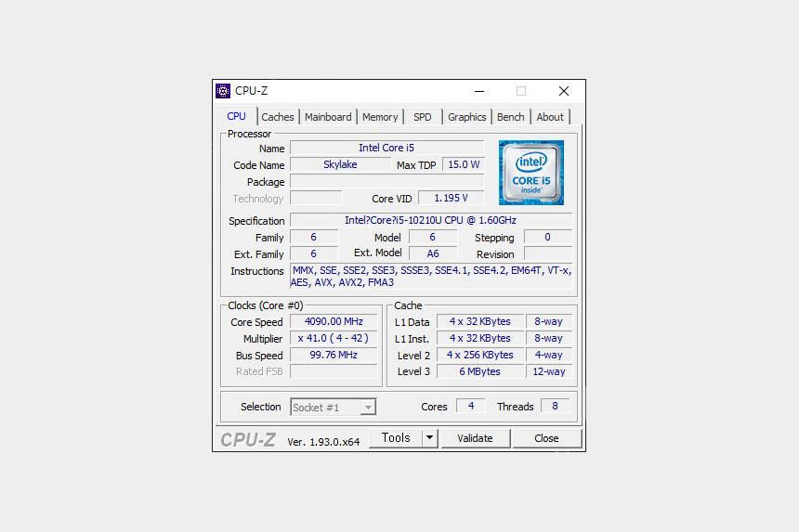
Task: Click the Core Speed value 4090.00 MHz
Action: (x=334, y=321)
